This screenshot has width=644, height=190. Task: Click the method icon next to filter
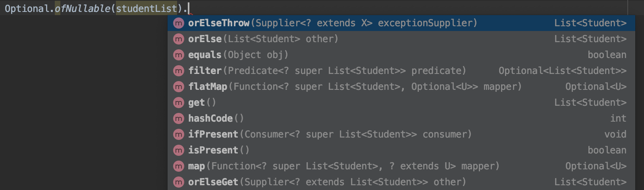coord(179,71)
